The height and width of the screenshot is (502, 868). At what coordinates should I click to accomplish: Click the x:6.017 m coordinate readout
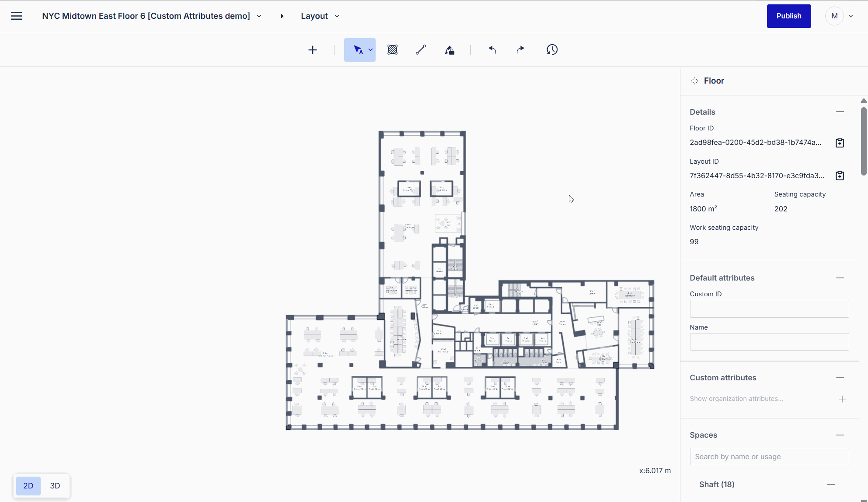click(655, 471)
